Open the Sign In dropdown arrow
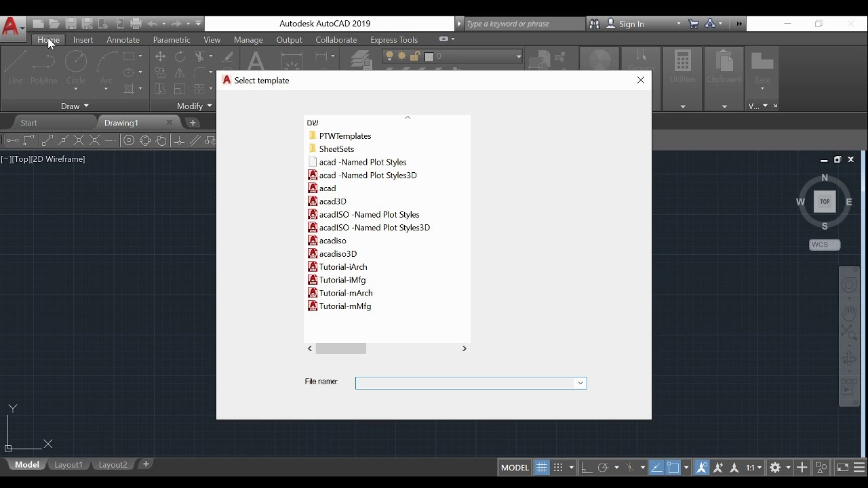This screenshot has width=868, height=488. pyautogui.click(x=679, y=24)
